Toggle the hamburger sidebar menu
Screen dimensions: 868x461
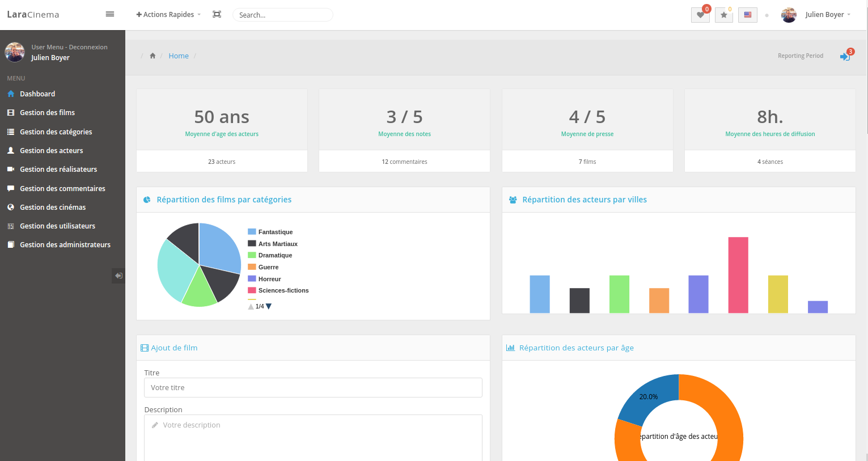point(110,14)
